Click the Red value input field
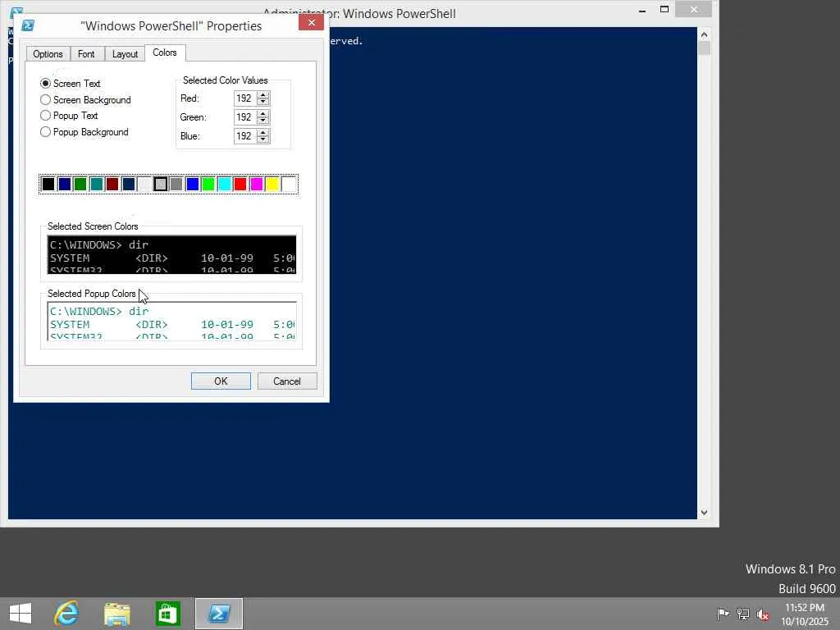This screenshot has width=840, height=630. [245, 98]
